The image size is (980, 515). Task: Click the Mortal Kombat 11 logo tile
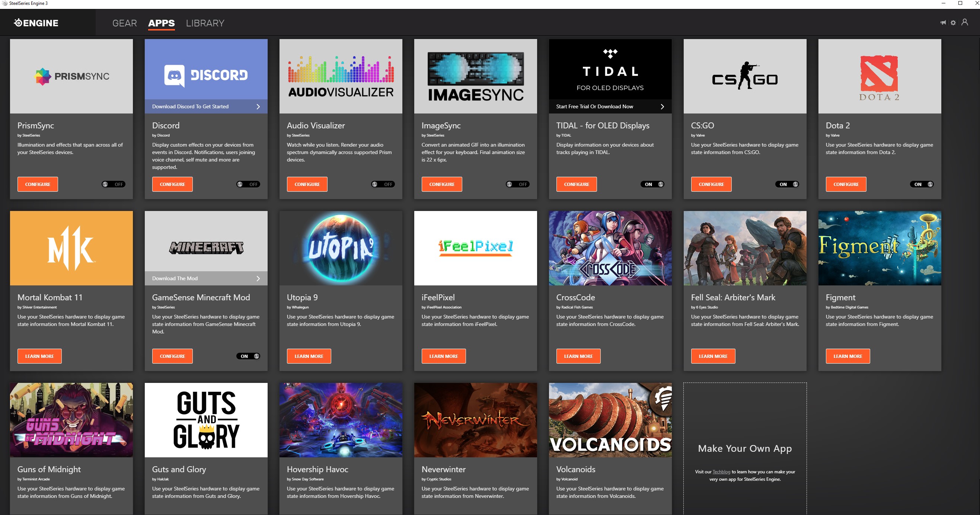click(71, 248)
